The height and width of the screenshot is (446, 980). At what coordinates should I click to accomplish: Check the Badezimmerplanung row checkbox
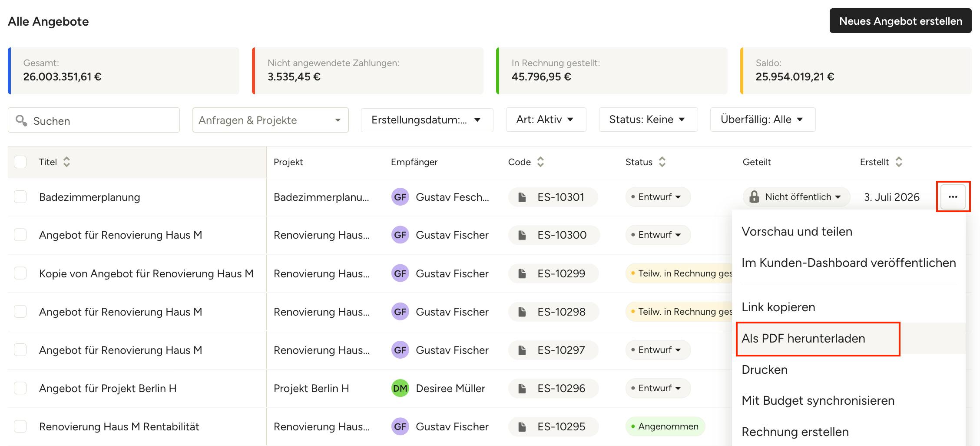pyautogui.click(x=20, y=197)
